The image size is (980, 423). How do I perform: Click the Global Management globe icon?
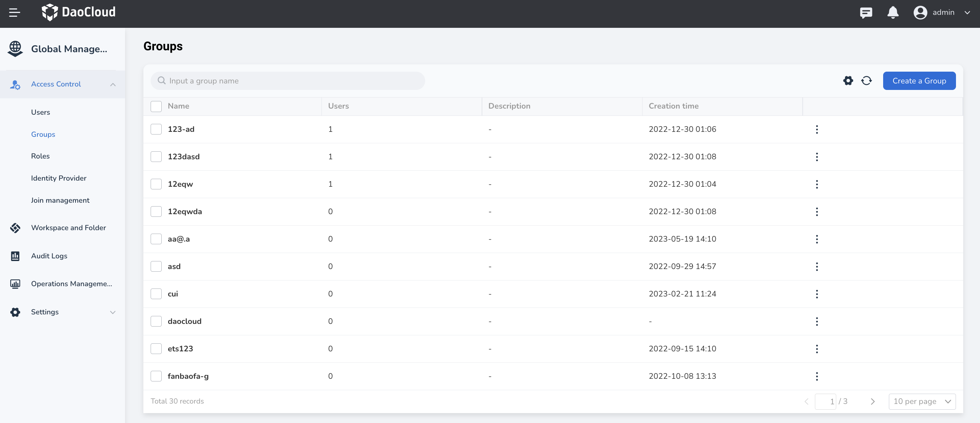(15, 49)
